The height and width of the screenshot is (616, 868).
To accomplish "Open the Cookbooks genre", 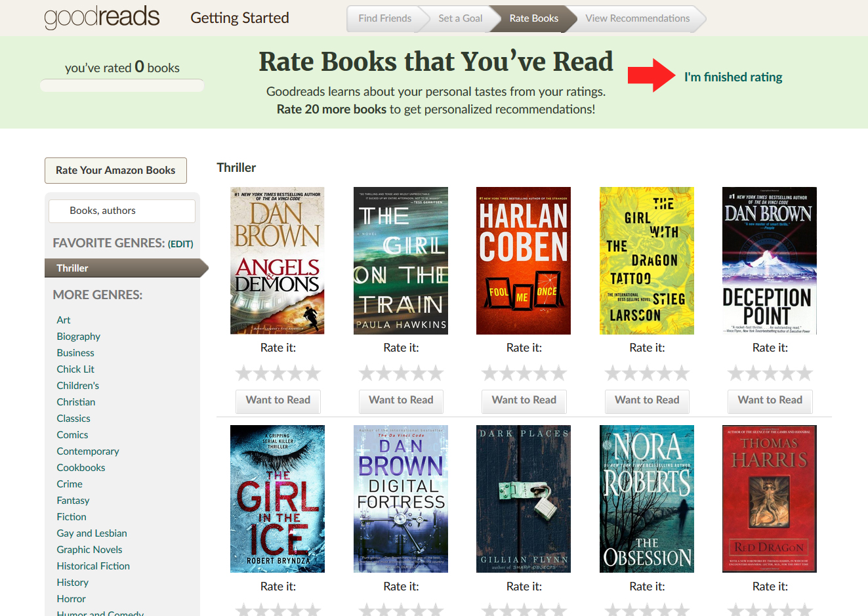I will [81, 468].
